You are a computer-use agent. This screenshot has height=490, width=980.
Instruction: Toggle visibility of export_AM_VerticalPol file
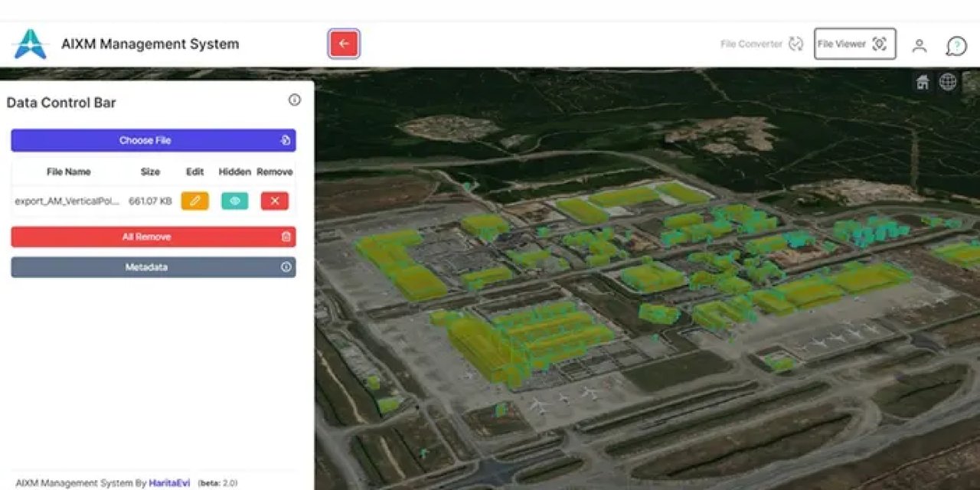[235, 201]
